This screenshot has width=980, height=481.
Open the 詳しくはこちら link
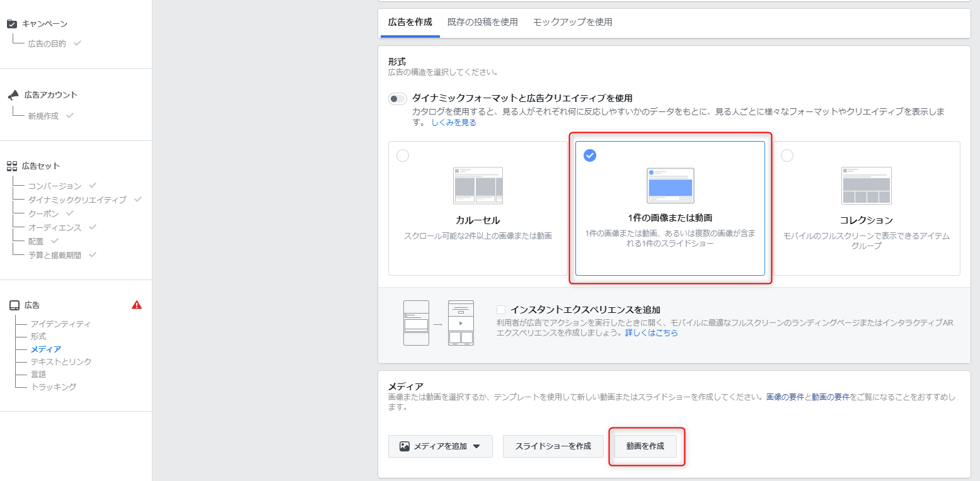pyautogui.click(x=652, y=333)
